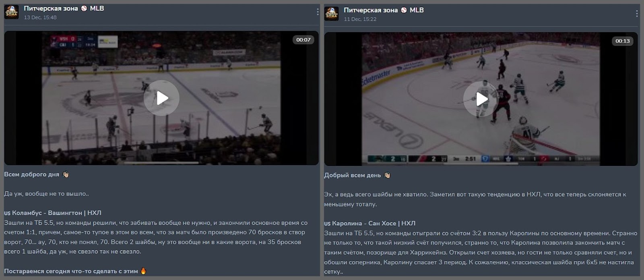This screenshot has width=644, height=280.
Task: Click the waving hand emoji in right post
Action: 387,175
